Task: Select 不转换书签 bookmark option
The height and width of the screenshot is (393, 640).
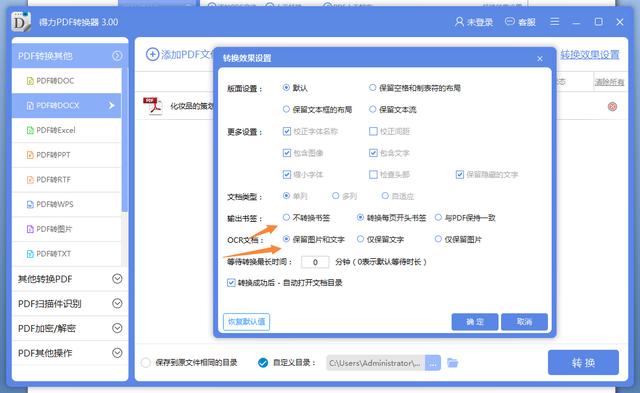Action: click(286, 217)
